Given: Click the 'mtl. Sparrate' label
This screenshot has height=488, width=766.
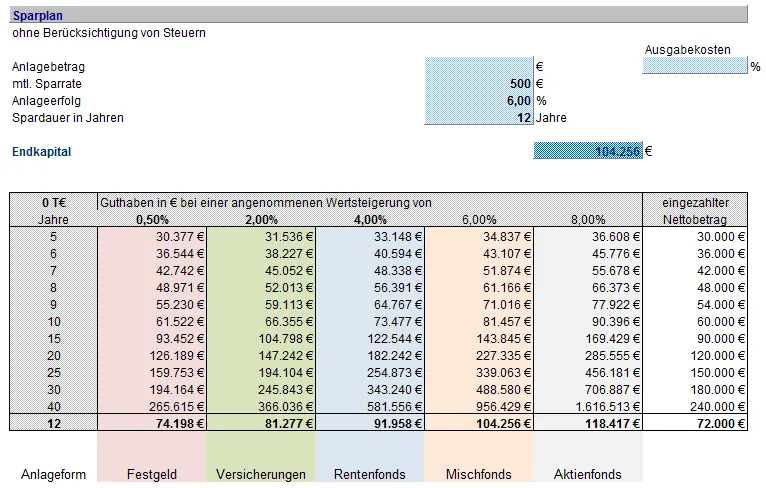Looking at the screenshot, I should [x=47, y=84].
